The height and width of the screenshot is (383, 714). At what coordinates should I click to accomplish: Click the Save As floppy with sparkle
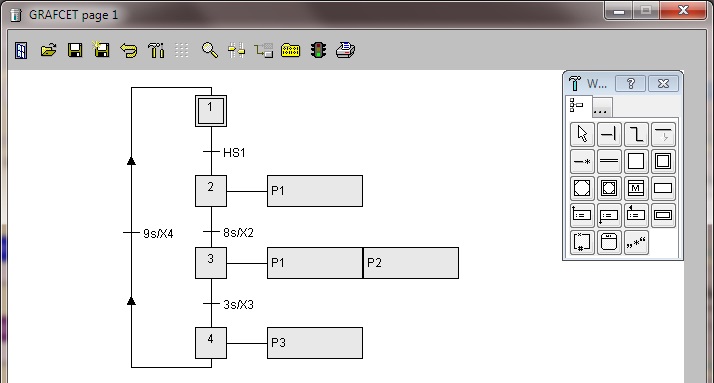(101, 49)
